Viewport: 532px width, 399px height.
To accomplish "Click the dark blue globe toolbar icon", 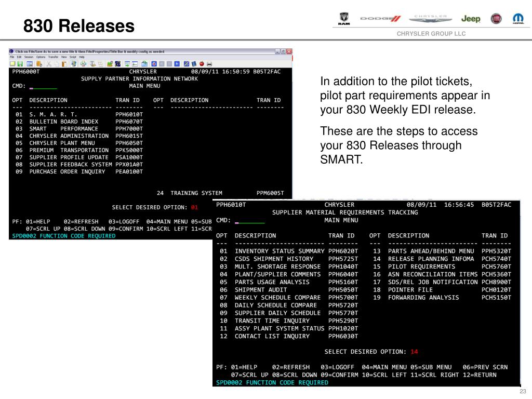I will click(x=118, y=64).
